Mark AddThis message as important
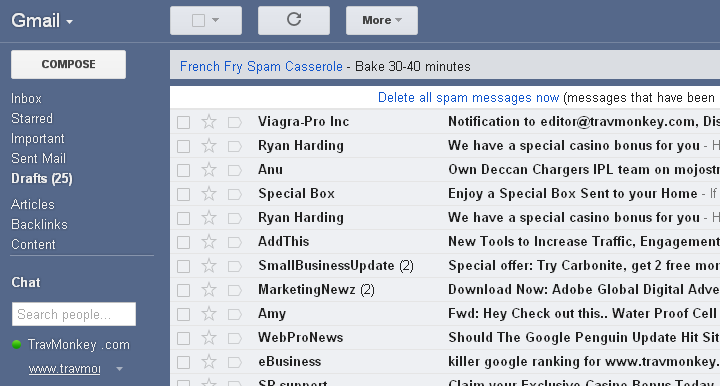 click(235, 242)
